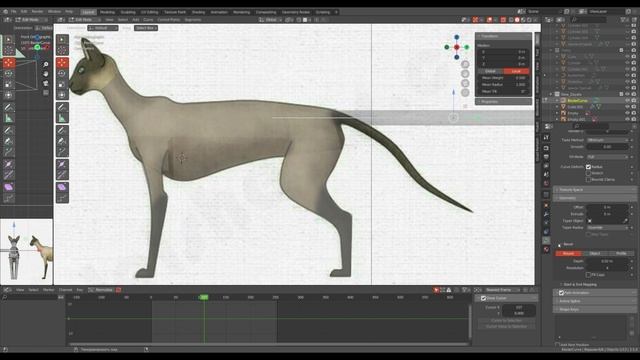Screen dimensions: 640x360
Task: Click the pan hand gizmo in main viewport
Action: pos(465,73)
